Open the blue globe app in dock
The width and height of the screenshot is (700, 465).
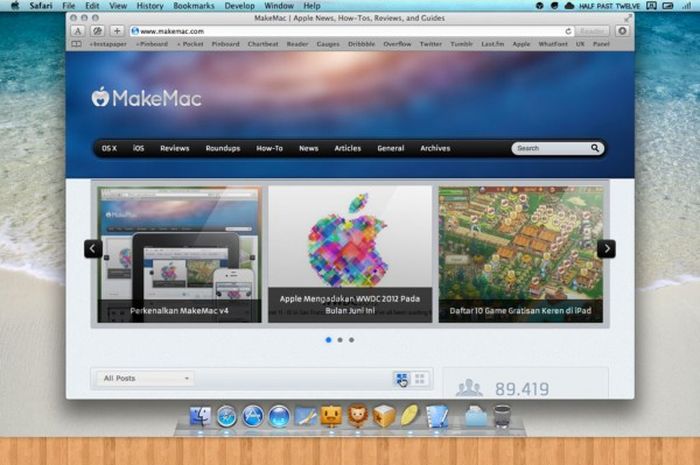[279, 416]
